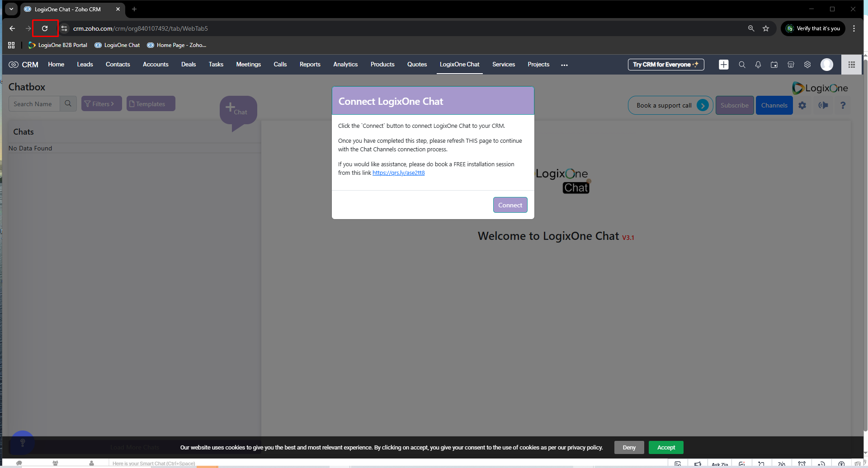Image resolution: width=868 pixels, height=468 pixels.
Task: Open CRM setup gear in the header
Action: (807, 65)
